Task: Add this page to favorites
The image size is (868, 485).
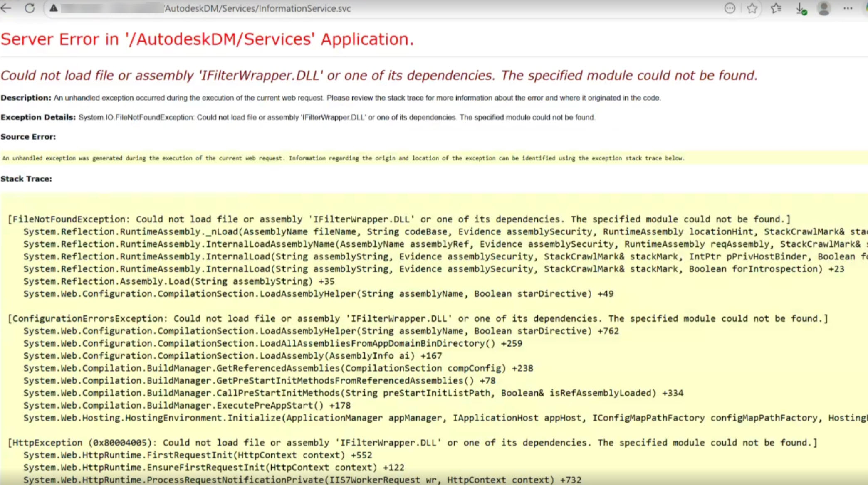Action: 752,8
